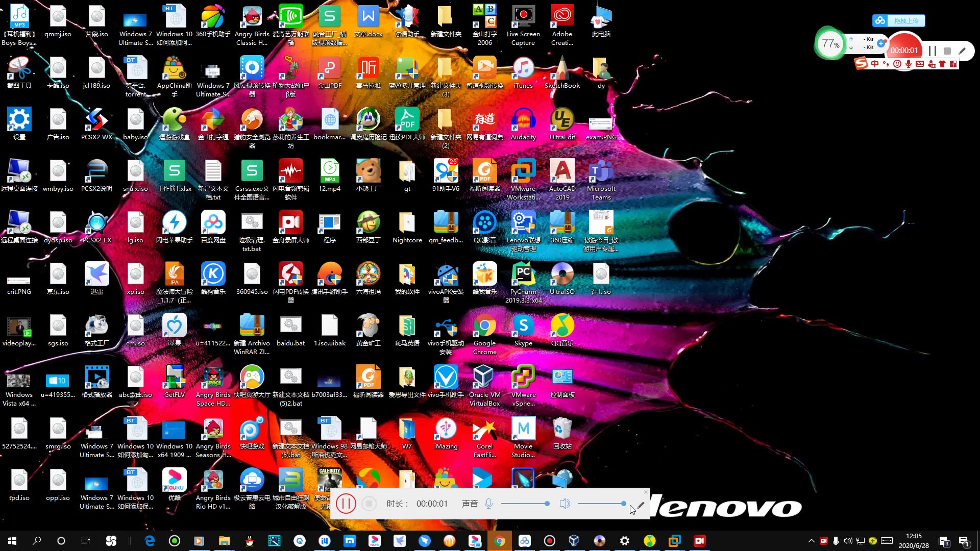The height and width of the screenshot is (551, 980).
Task: Open the QQ音乐 desktop shortcut
Action: click(x=562, y=331)
